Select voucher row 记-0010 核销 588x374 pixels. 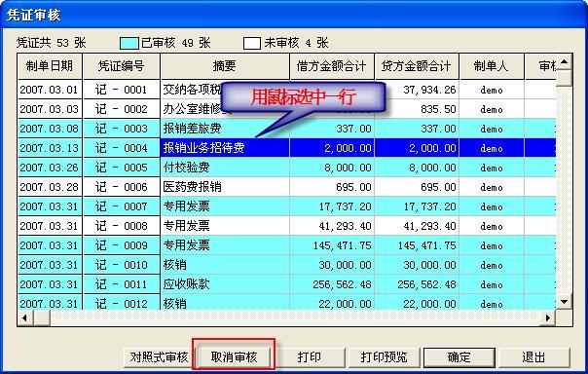[x=287, y=265]
